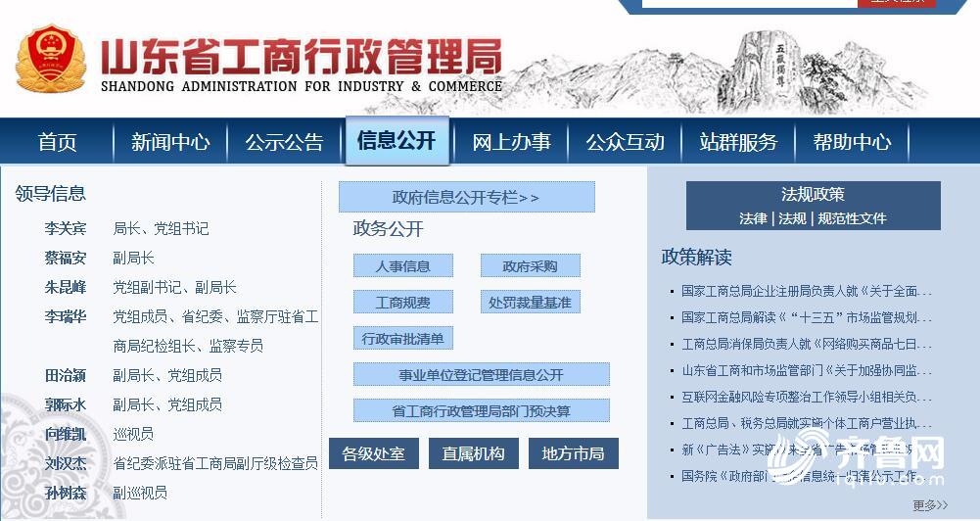Screen dimensions: 980x521
Task: Click the text 副巡视员
Action: 140,493
